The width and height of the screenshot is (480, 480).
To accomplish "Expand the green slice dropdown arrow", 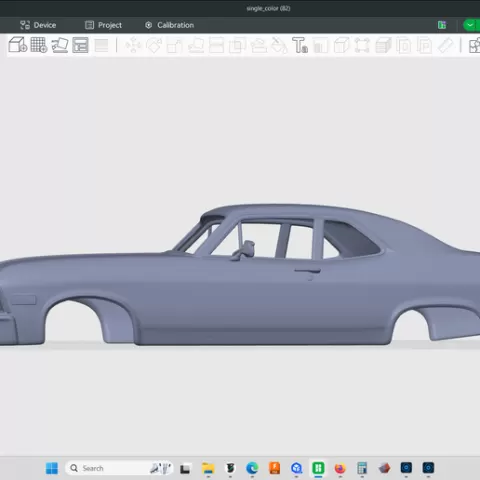I will [470, 25].
